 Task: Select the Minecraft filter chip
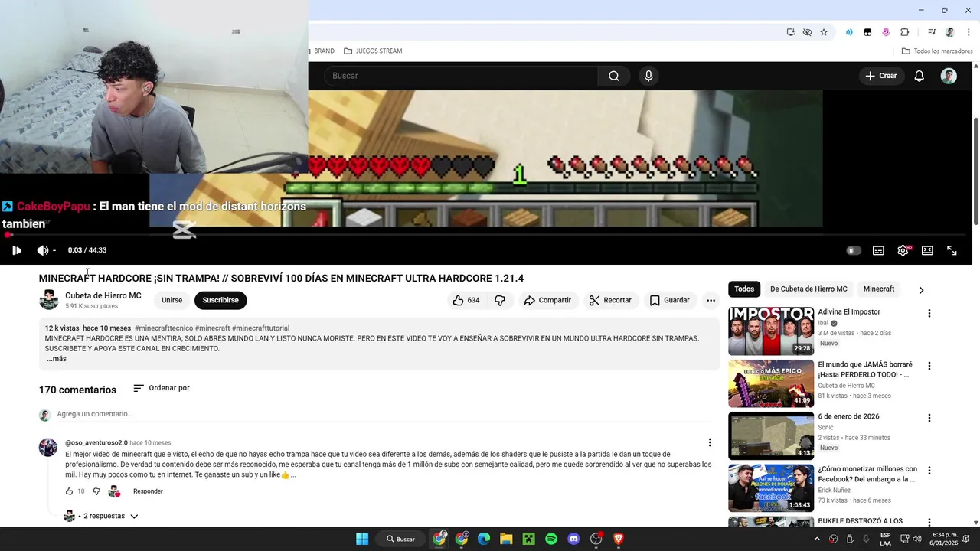879,289
